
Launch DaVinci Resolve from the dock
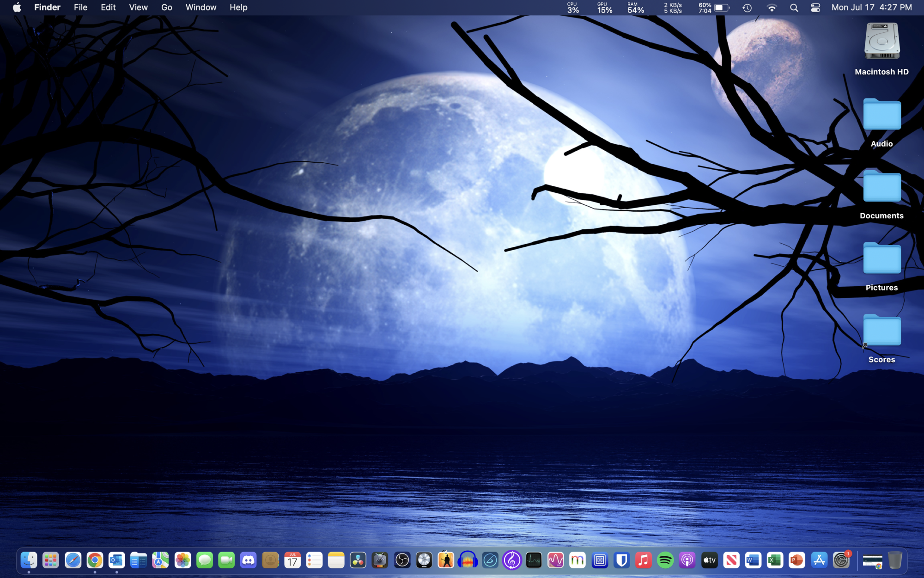point(358,560)
